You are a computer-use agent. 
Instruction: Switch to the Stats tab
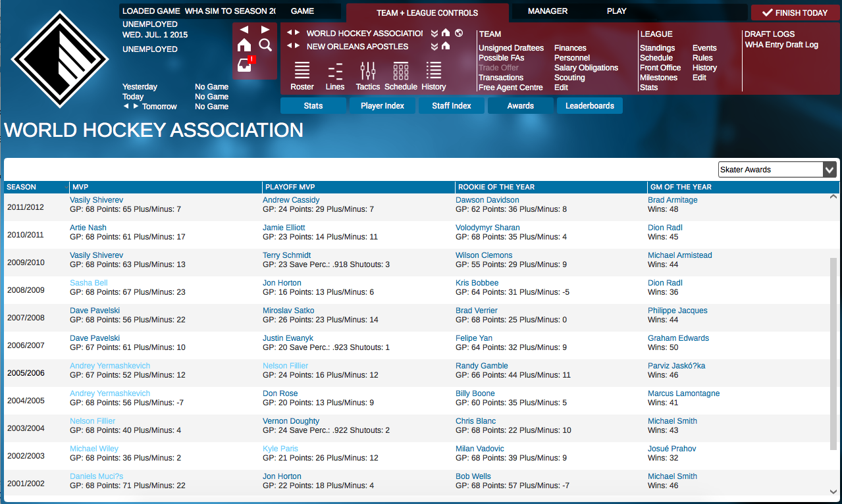[313, 106]
